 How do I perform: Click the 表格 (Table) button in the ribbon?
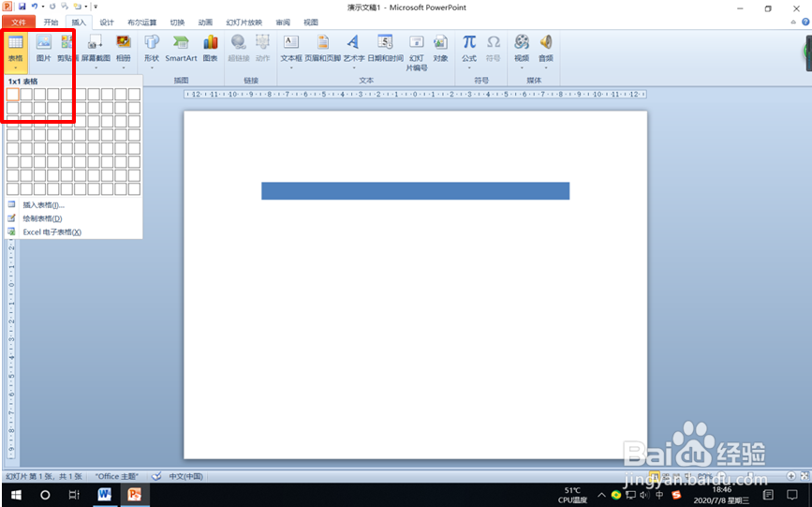16,51
